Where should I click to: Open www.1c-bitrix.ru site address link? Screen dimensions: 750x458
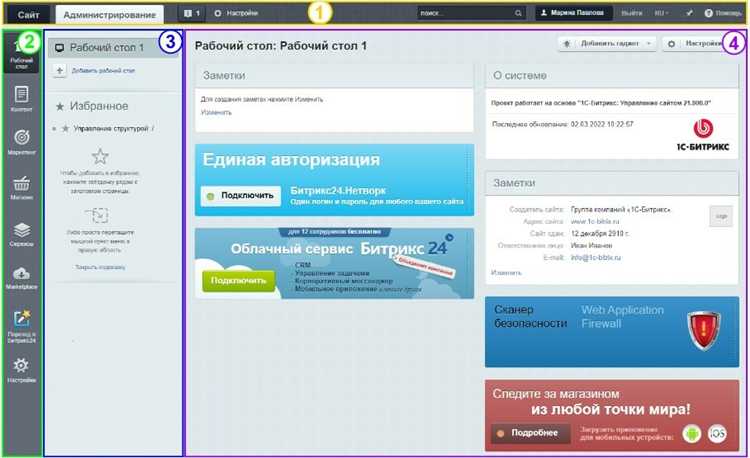[x=595, y=222]
